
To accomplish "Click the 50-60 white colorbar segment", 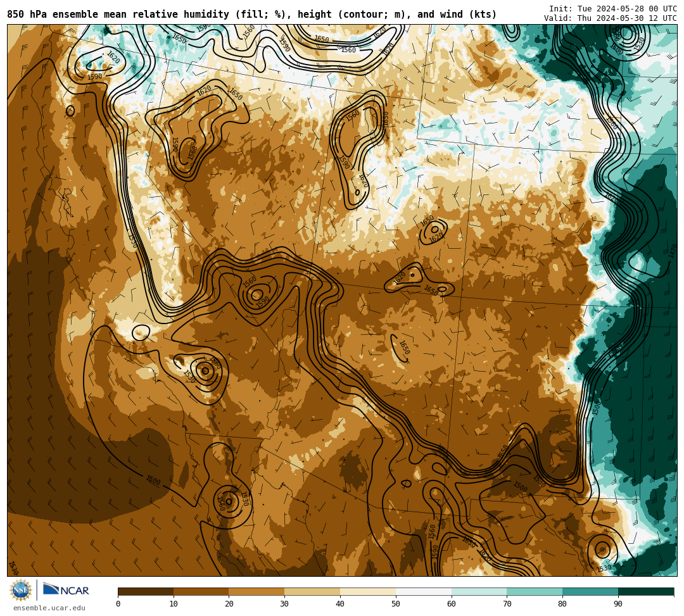I will click(x=424, y=591).
